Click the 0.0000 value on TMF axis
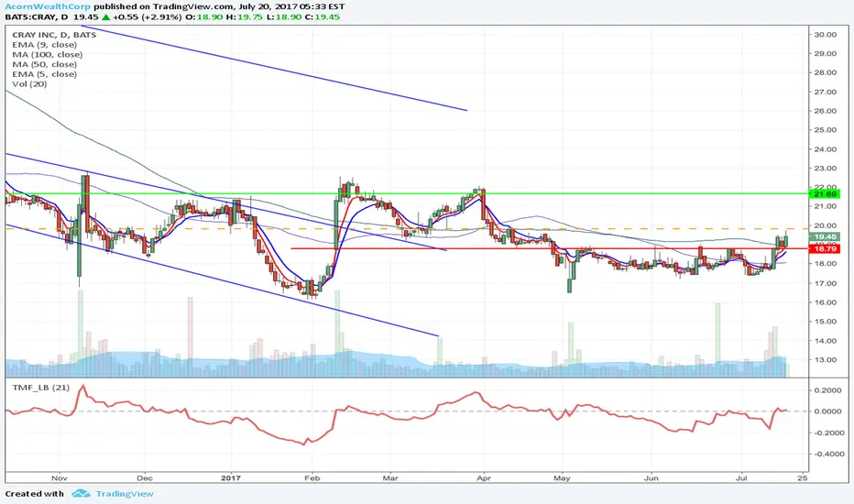 point(827,411)
